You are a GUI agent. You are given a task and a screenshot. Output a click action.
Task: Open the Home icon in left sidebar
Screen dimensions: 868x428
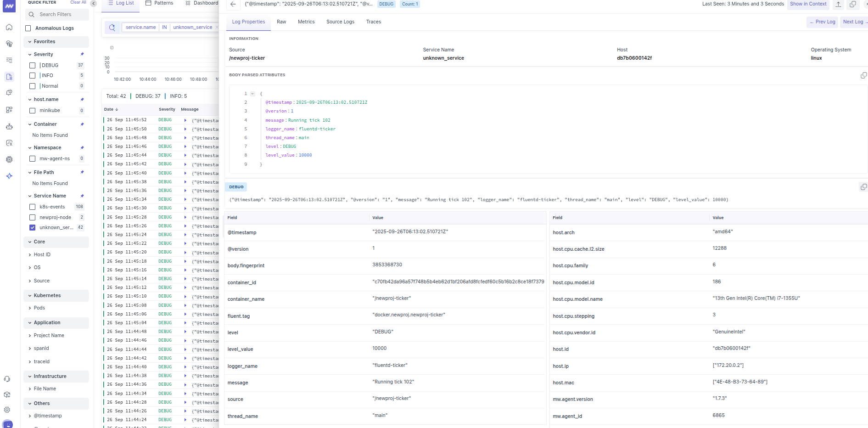pos(9,27)
